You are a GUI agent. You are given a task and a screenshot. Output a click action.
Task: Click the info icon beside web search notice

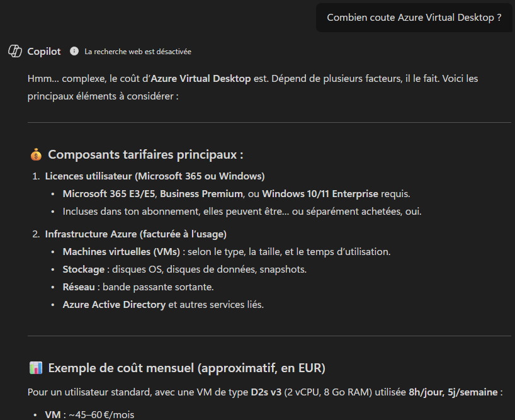(74, 51)
